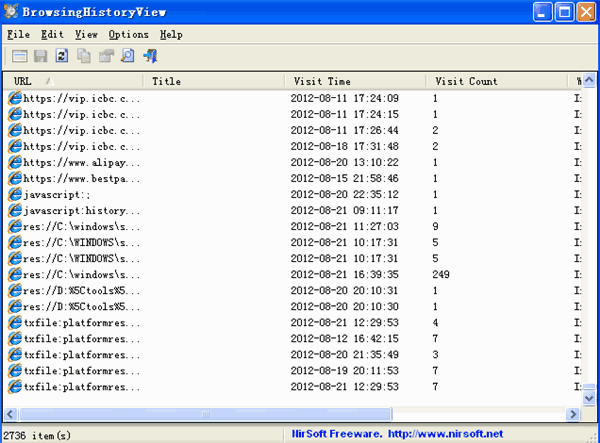Sort by the Visit Time column header
The height and width of the screenshot is (443, 600).
pyautogui.click(x=355, y=81)
